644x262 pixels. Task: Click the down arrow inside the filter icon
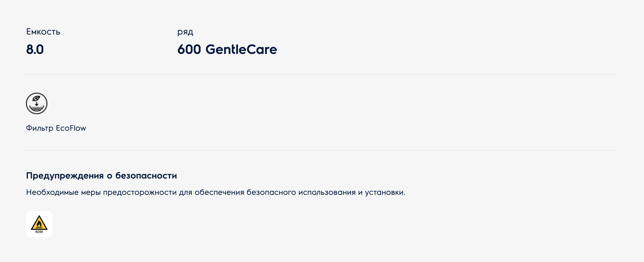(x=36, y=104)
